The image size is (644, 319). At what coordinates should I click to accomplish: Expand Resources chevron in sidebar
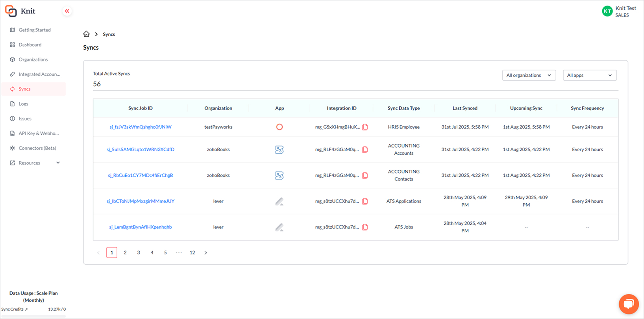(58, 163)
